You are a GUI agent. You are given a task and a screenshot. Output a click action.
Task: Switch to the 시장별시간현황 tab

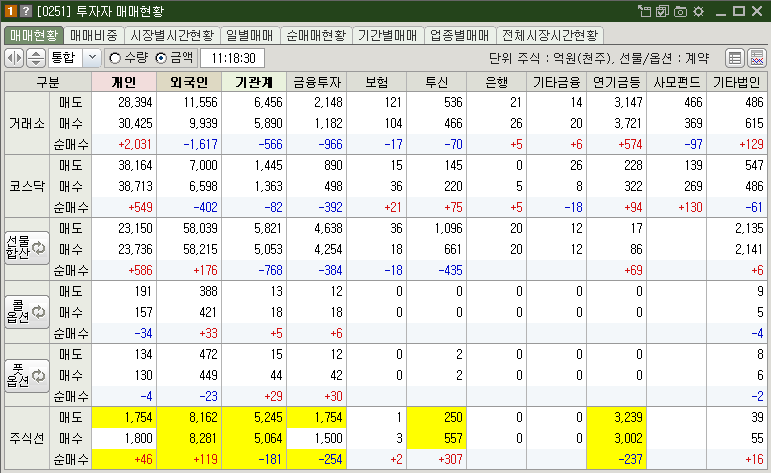tap(172, 35)
